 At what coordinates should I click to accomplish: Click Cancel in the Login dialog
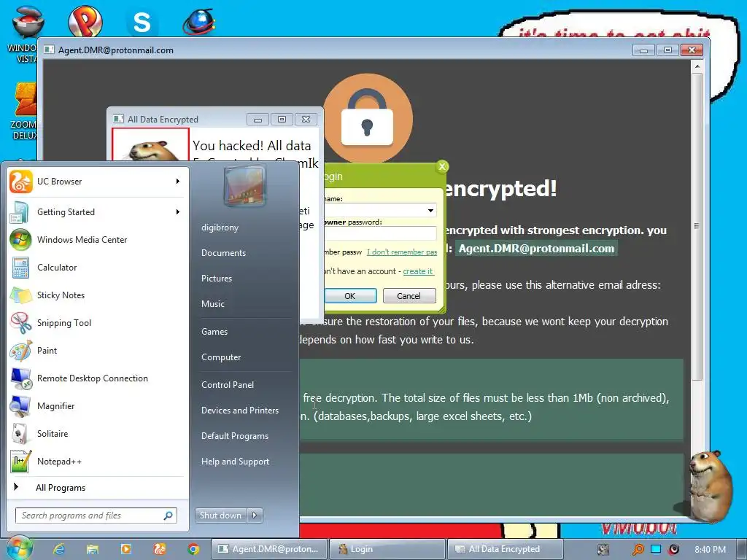(409, 296)
